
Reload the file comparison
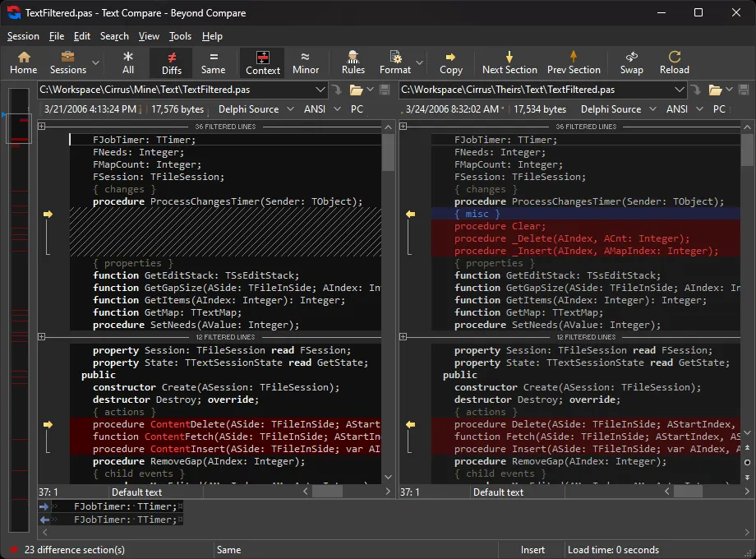674,62
